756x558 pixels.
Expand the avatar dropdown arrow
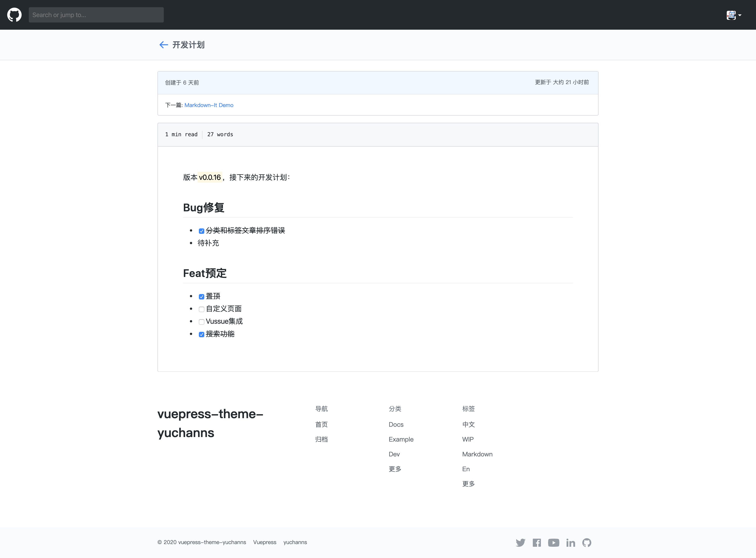click(x=740, y=15)
